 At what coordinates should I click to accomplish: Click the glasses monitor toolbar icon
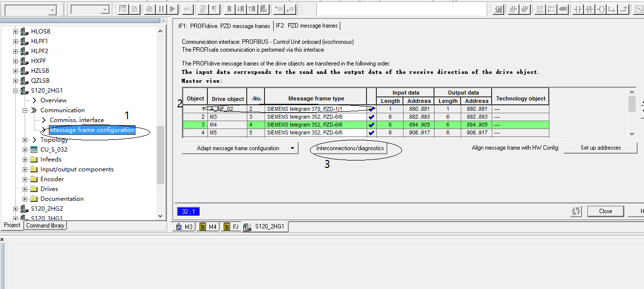pyautogui.click(x=188, y=9)
